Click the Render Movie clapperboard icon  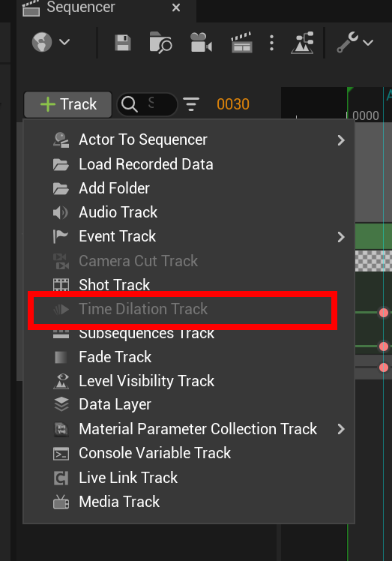(x=242, y=43)
